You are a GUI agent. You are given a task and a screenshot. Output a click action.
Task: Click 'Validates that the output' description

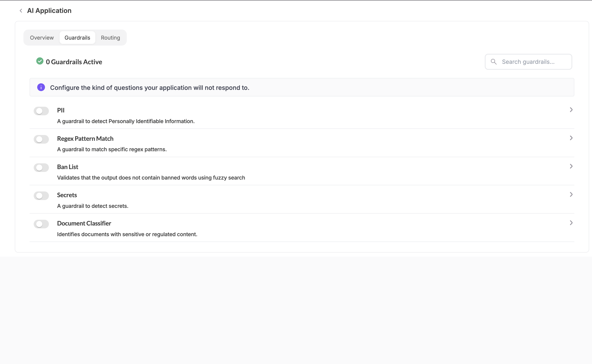pyautogui.click(x=151, y=178)
